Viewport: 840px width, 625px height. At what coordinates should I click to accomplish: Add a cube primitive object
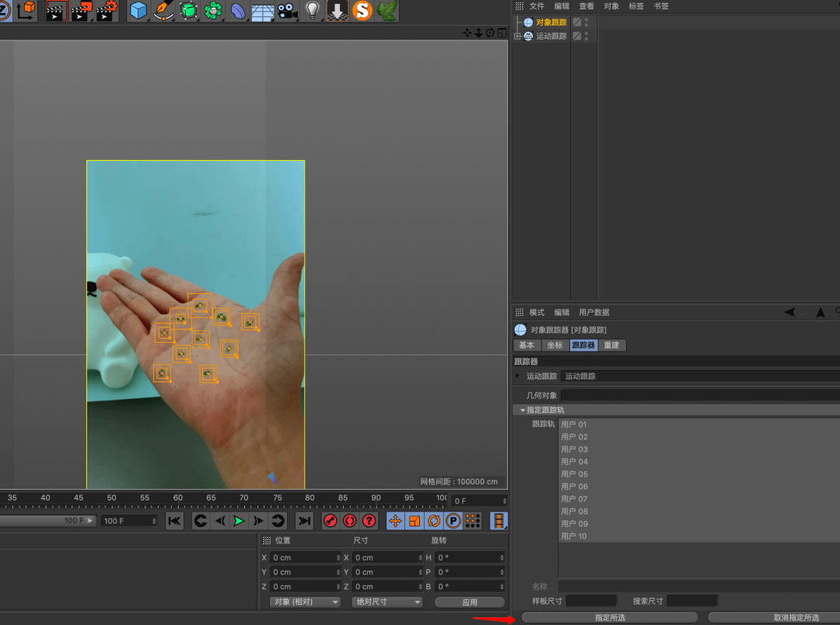tap(138, 10)
